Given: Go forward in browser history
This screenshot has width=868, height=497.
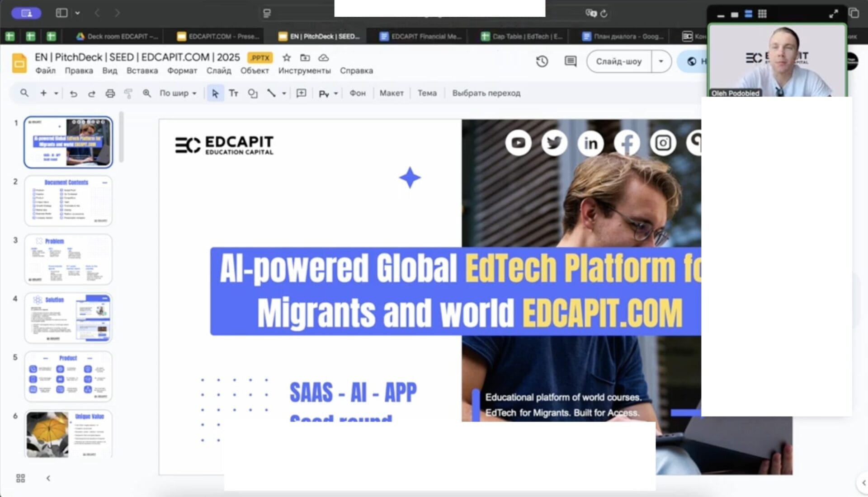Looking at the screenshot, I should (x=117, y=13).
